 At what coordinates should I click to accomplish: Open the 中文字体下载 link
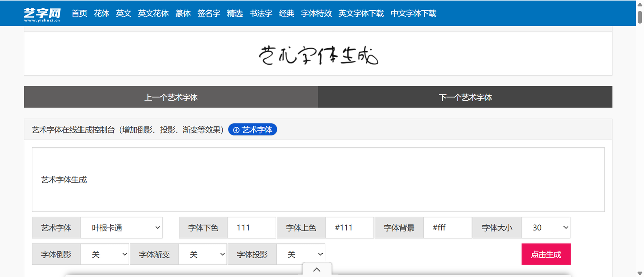pyautogui.click(x=414, y=13)
